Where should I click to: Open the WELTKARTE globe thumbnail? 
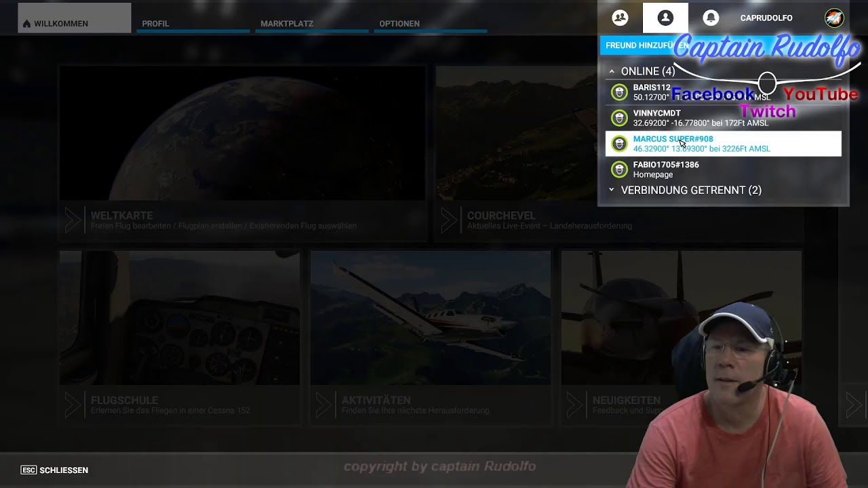(x=242, y=133)
